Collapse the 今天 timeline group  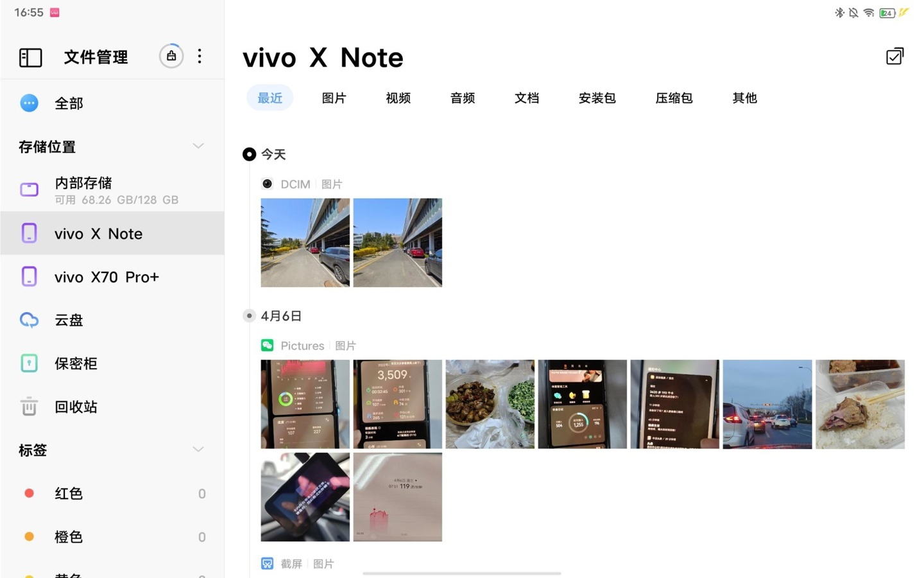point(249,154)
